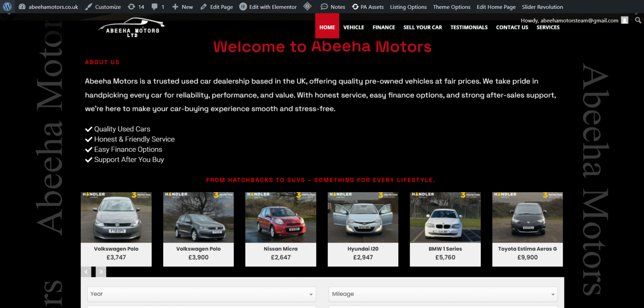This screenshot has width=644, height=308.
Task: Click Edit Home Page
Action: (x=496, y=7)
